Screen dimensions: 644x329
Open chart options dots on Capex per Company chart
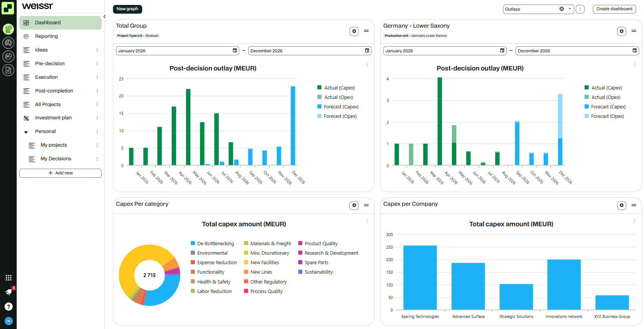tap(635, 221)
